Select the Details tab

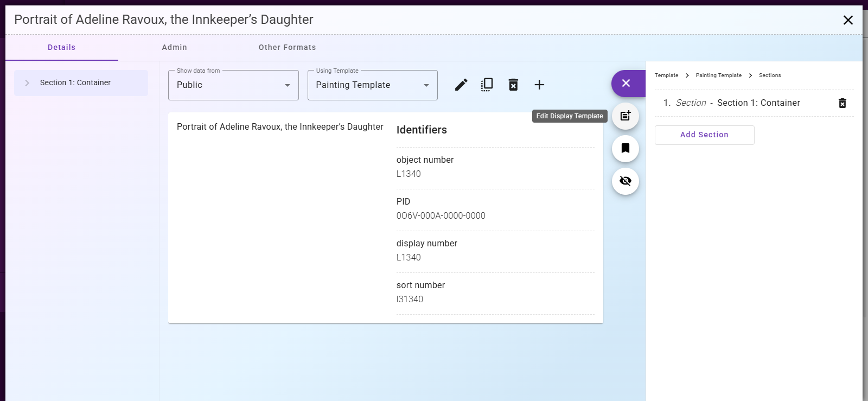pyautogui.click(x=62, y=47)
